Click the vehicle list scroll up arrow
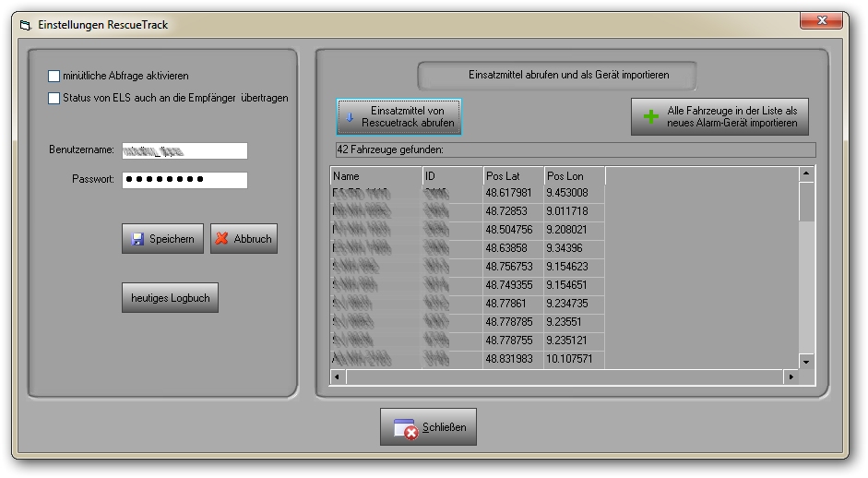Screen dimensions: 868x478 806,173
